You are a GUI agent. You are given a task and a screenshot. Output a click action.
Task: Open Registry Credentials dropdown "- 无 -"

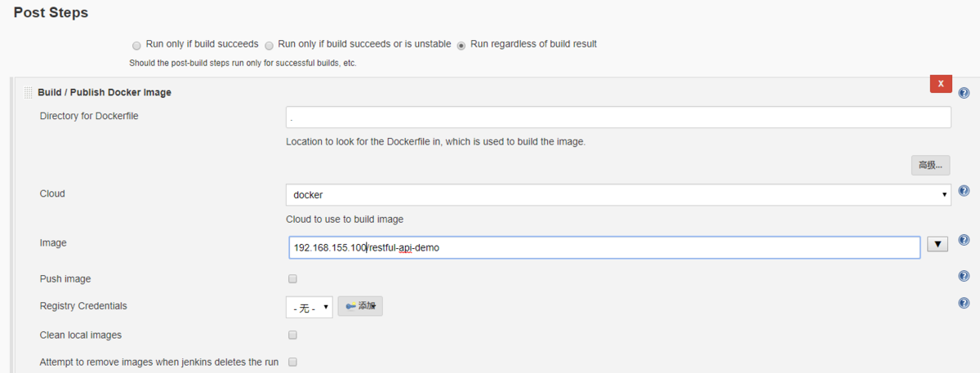tap(310, 307)
